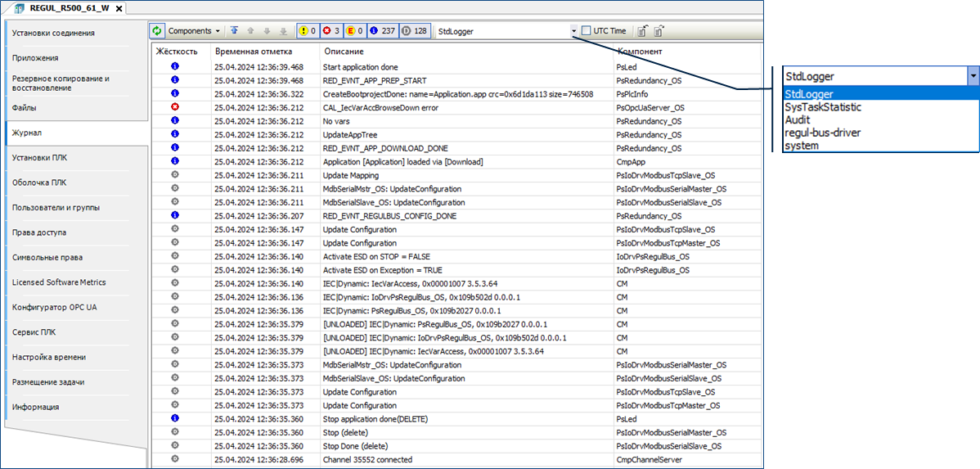Toggle debug messages filter showing 128
The height and width of the screenshot is (469, 980).
[416, 31]
